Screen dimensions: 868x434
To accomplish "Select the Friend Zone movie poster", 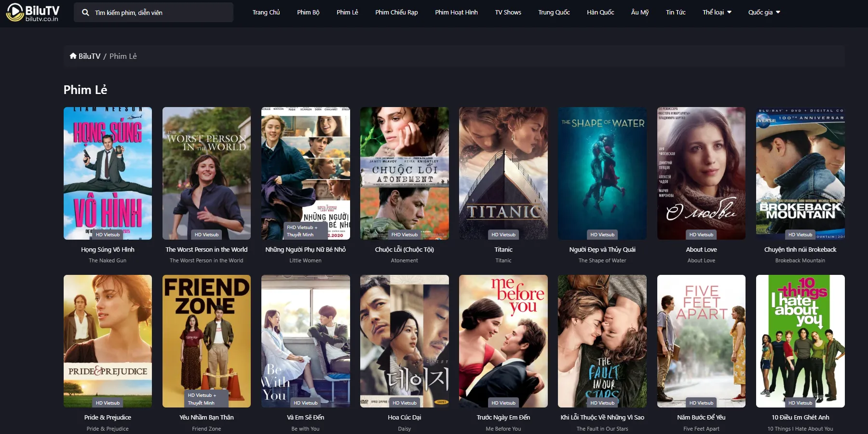I will 206,341.
